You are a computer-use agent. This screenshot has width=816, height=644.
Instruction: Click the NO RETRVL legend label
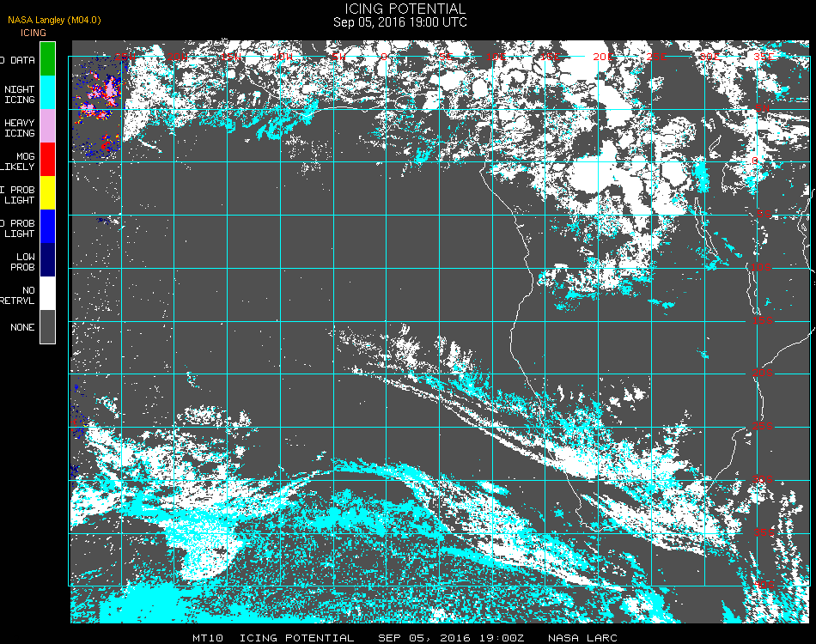(18, 295)
